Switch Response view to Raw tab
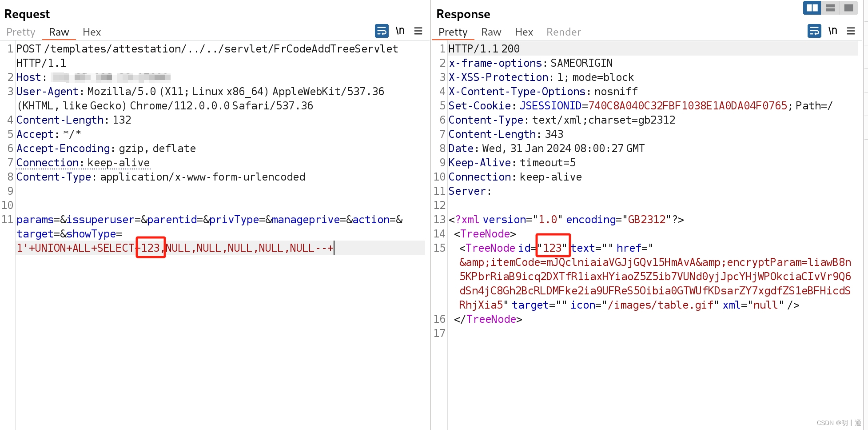Viewport: 868px width, 430px height. (491, 32)
